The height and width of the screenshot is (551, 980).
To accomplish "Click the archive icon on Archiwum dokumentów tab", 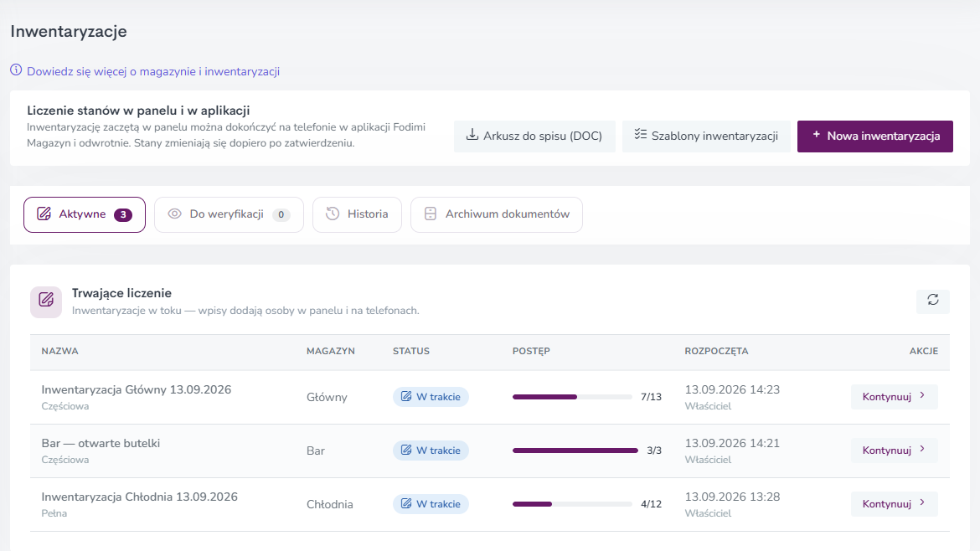I will click(x=430, y=214).
